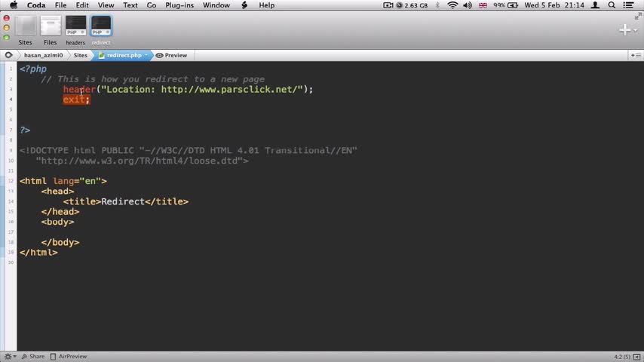Click the closing ?> PHP tag
Screen dimensions: 644x362
pyautogui.click(x=25, y=130)
